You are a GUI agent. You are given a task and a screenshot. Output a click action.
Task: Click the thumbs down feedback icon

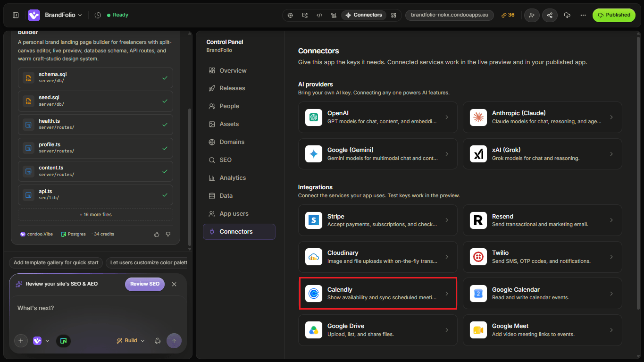coord(168,234)
